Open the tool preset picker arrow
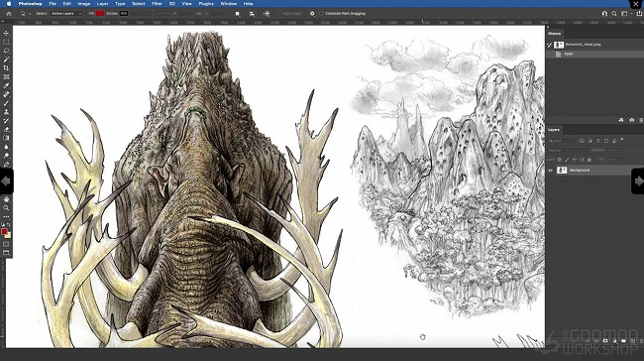644x361 pixels. pyautogui.click(x=30, y=14)
